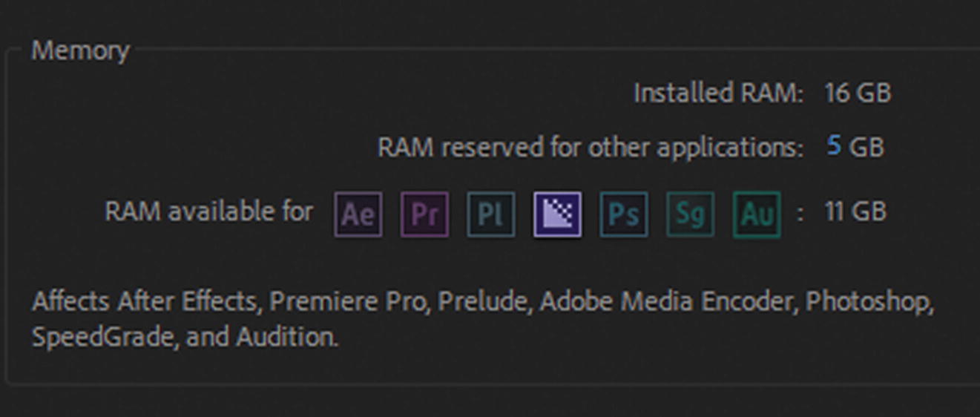Click the SpeedGrade, and Audition text line
This screenshot has width=980, height=417.
click(185, 338)
